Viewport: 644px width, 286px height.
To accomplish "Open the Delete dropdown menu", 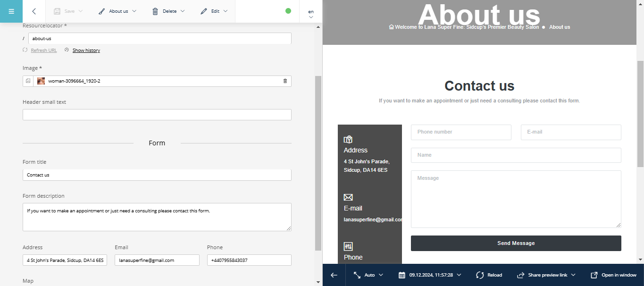I will [168, 11].
